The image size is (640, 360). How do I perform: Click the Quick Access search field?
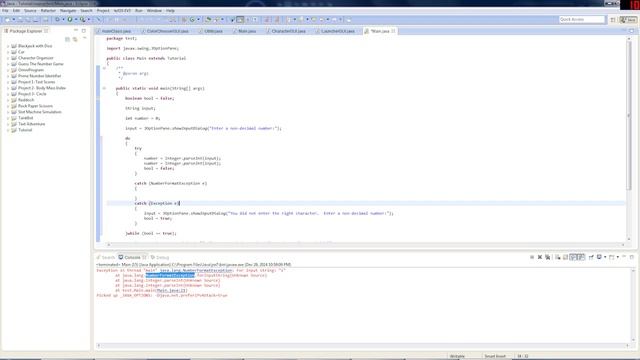tap(581, 20)
